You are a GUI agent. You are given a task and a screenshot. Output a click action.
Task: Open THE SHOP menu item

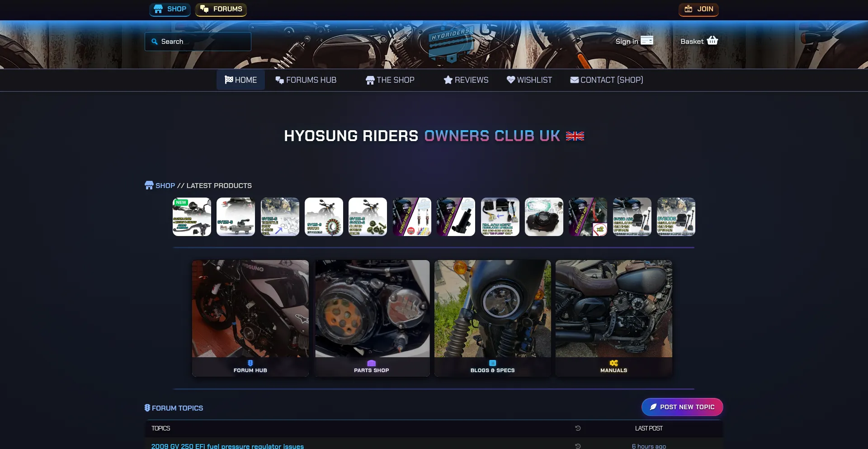click(390, 80)
